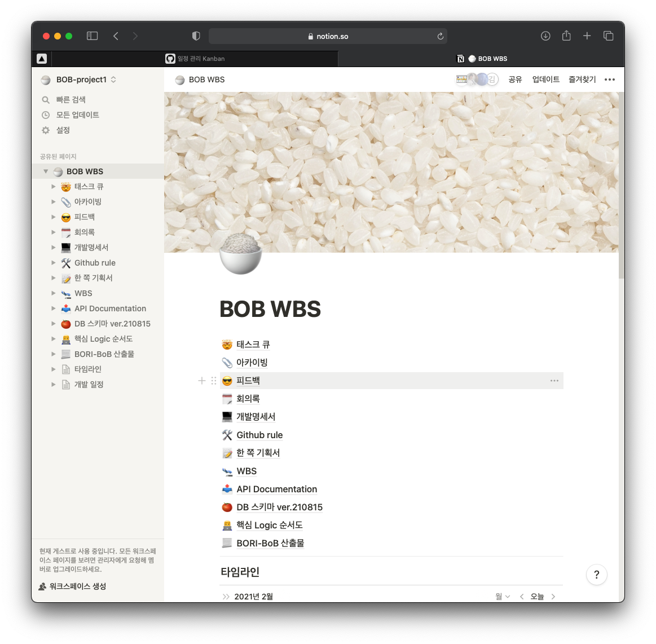Go to previous month in timeline
This screenshot has width=656, height=644.
[522, 596]
